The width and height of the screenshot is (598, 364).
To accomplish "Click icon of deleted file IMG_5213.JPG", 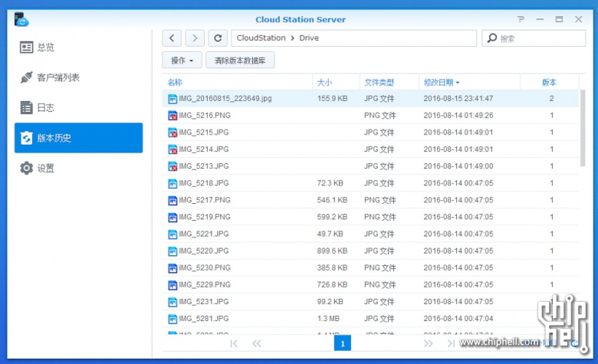I will (x=172, y=166).
